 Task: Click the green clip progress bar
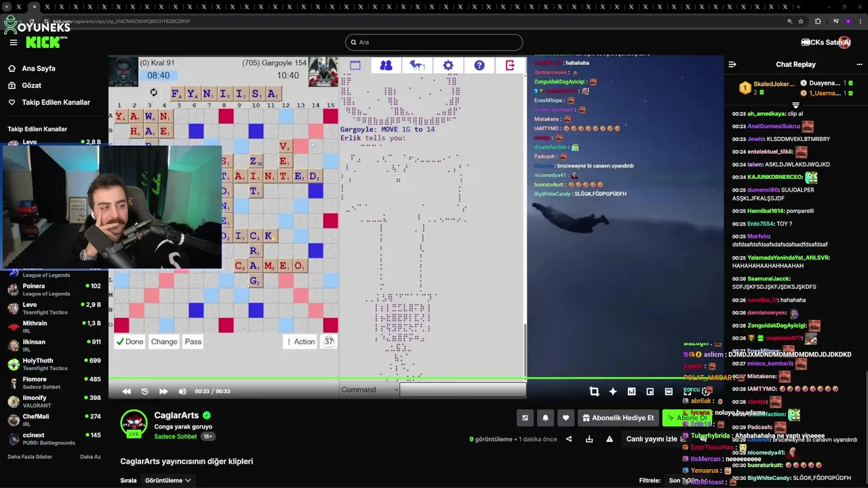(x=416, y=378)
